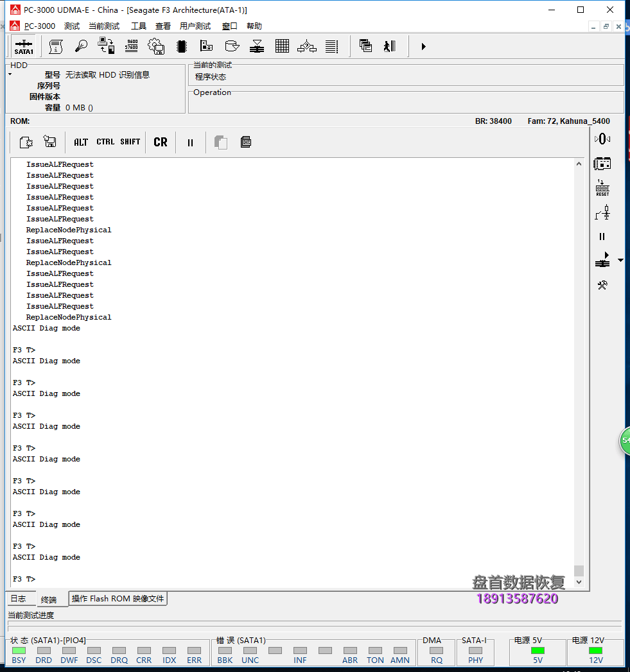Click the speaker with zero icon

(602, 139)
